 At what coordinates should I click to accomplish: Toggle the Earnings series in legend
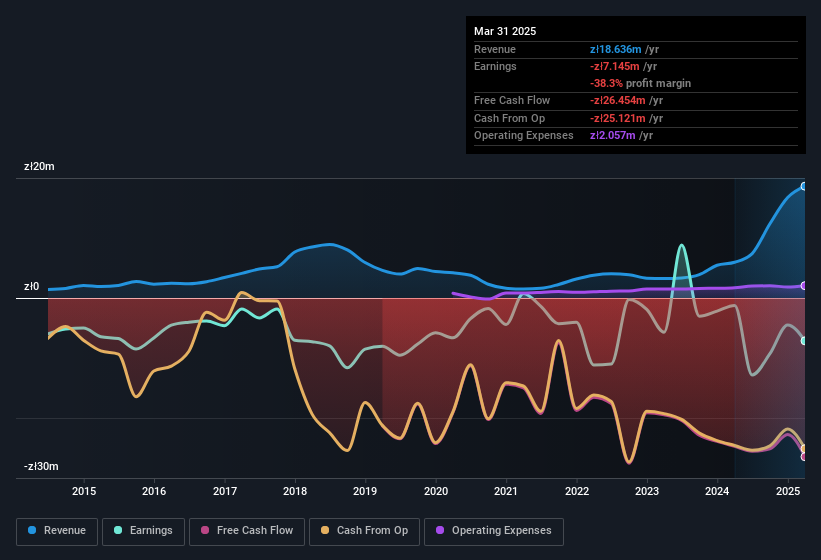click(143, 531)
